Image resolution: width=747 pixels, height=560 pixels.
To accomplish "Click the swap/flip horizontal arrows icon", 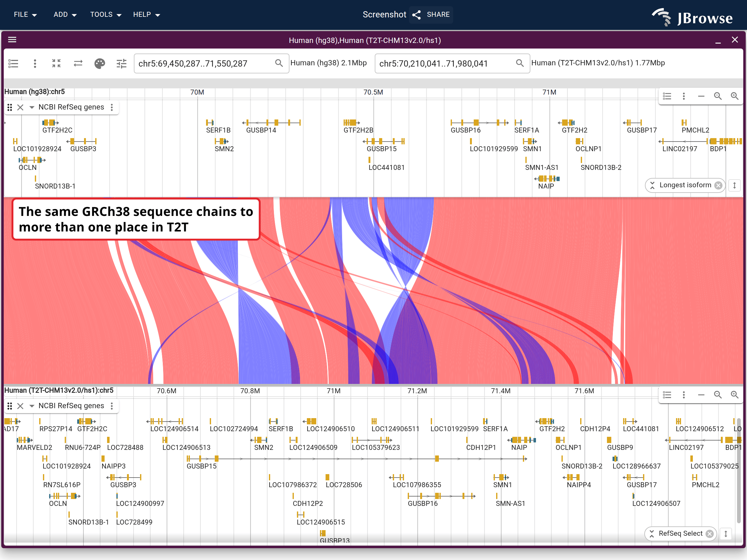I will point(78,63).
